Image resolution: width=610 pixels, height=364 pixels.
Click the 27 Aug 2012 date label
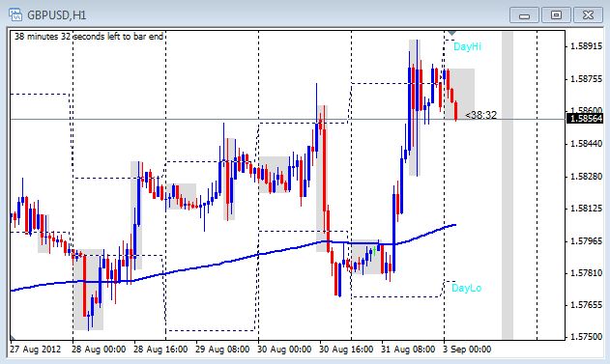click(x=36, y=350)
